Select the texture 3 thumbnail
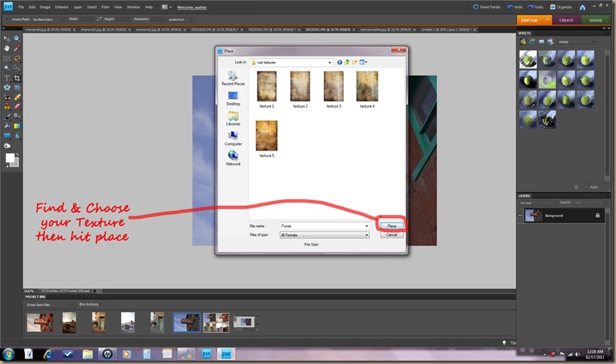Viewport: 616px width, 364px height. (334, 86)
